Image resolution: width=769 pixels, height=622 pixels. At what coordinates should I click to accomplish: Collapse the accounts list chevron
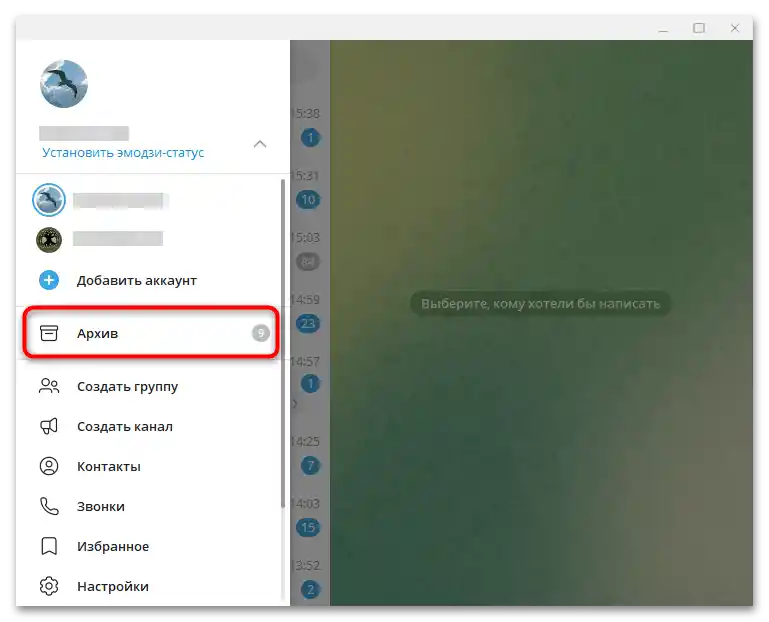point(260,144)
